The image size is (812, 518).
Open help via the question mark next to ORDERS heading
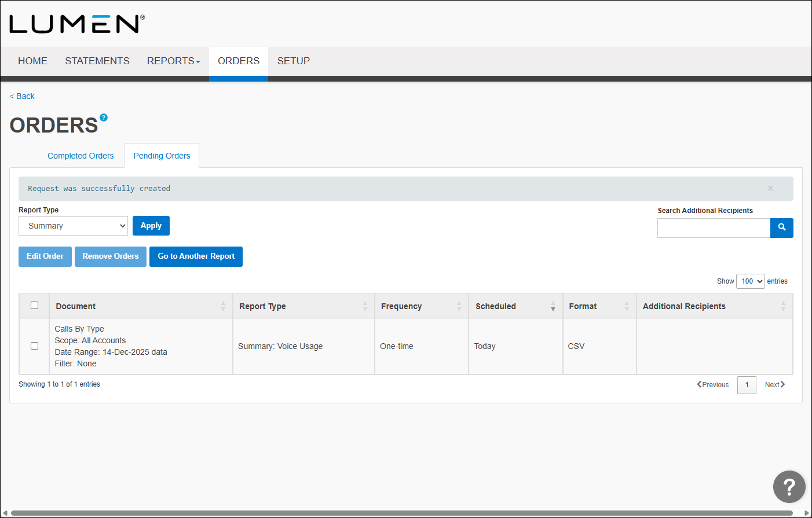(103, 117)
